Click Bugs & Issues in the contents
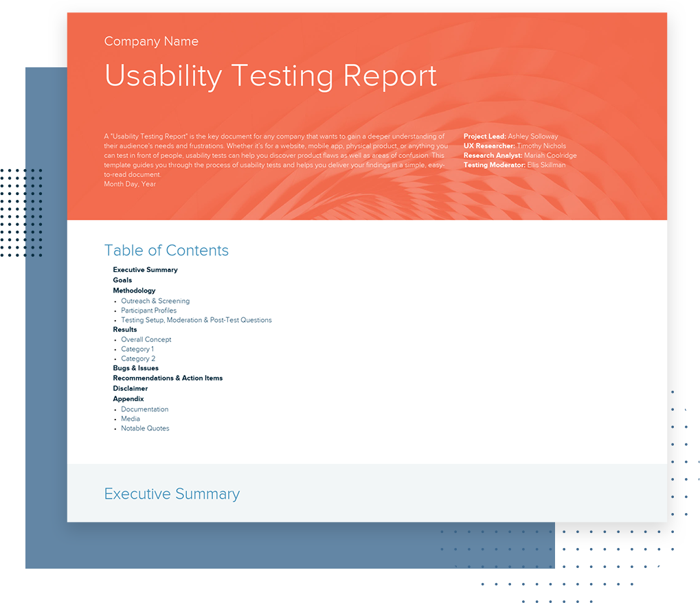Screen dimensions: 700x603 (x=135, y=368)
